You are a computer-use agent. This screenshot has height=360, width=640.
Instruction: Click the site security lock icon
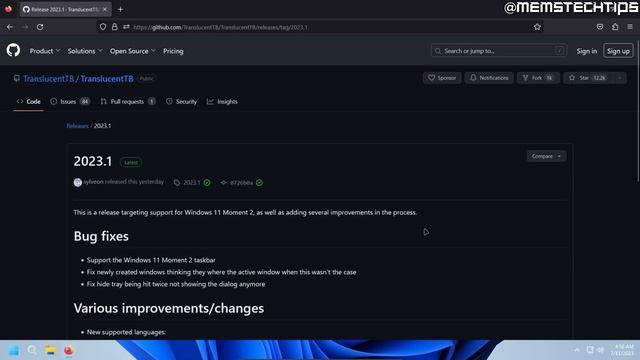pyautogui.click(x=115, y=27)
